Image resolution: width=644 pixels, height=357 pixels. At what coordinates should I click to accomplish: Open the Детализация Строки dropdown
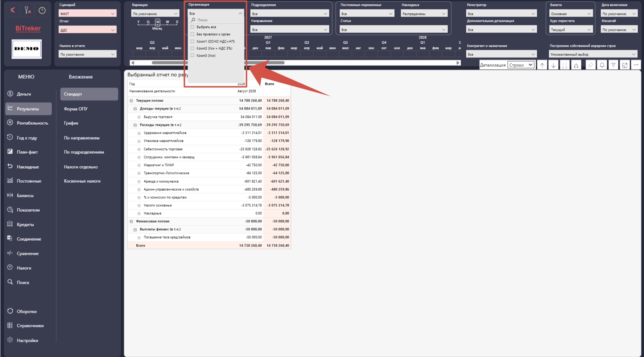click(521, 65)
